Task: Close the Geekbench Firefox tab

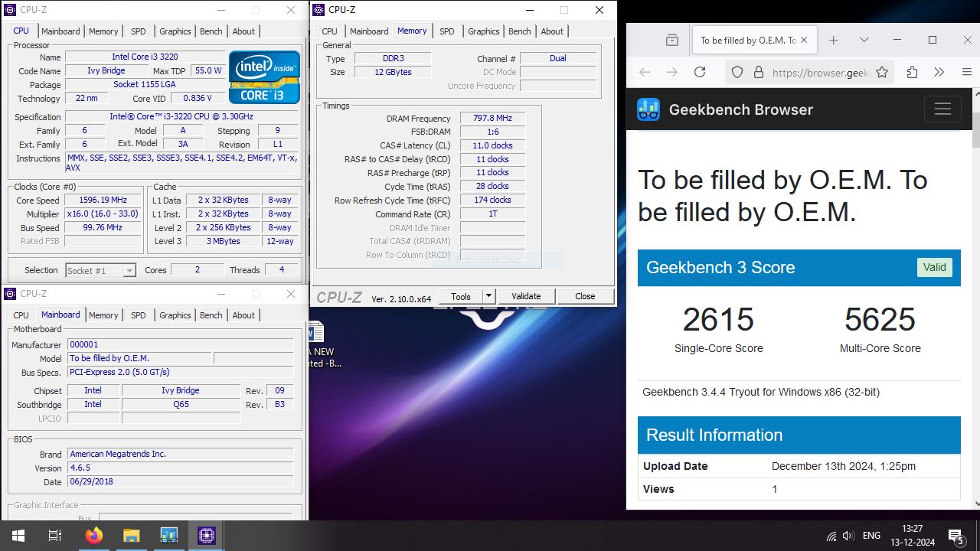Action: pyautogui.click(x=804, y=40)
